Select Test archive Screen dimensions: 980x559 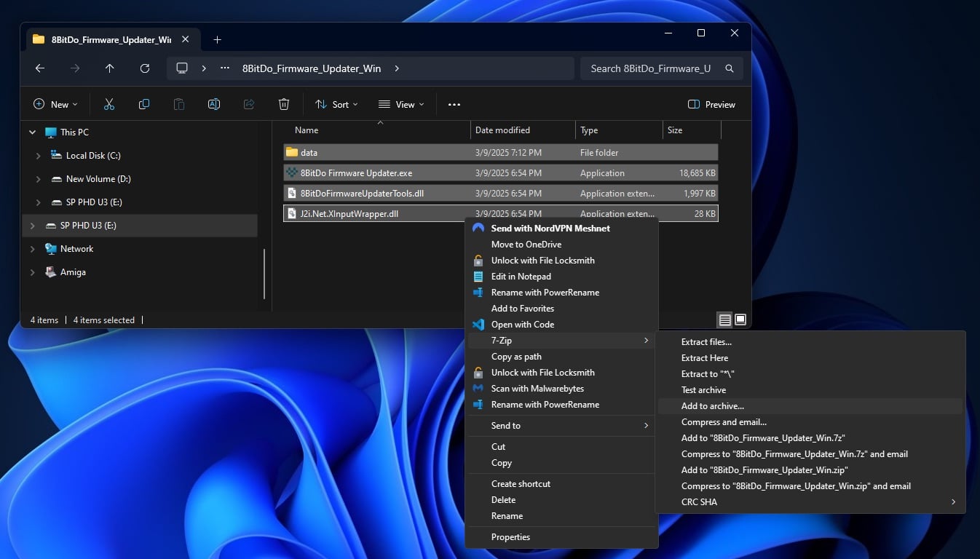(x=810, y=390)
